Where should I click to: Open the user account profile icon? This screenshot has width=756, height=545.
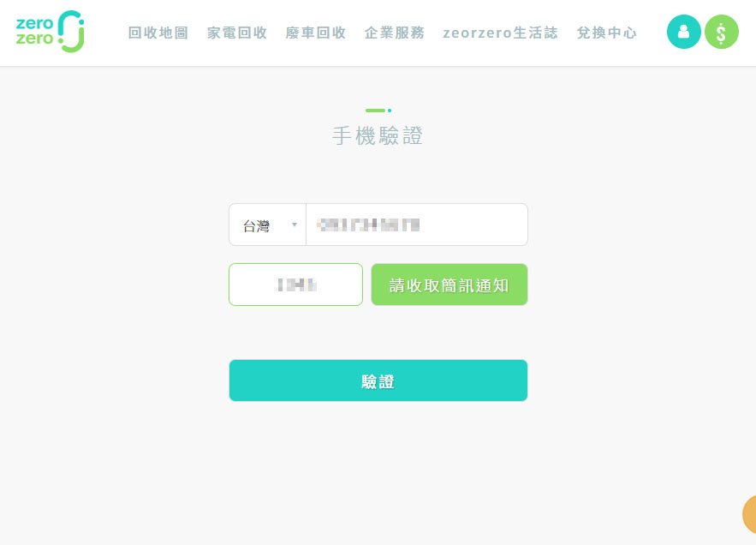coord(683,32)
